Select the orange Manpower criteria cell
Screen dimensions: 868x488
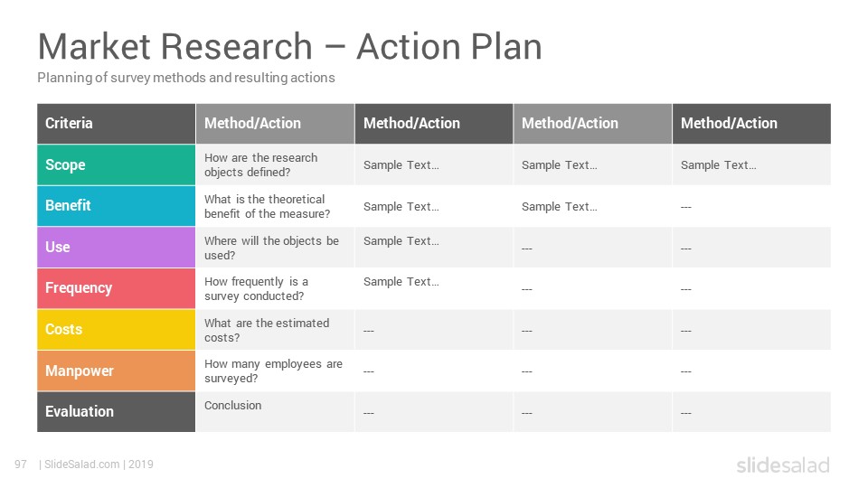117,371
